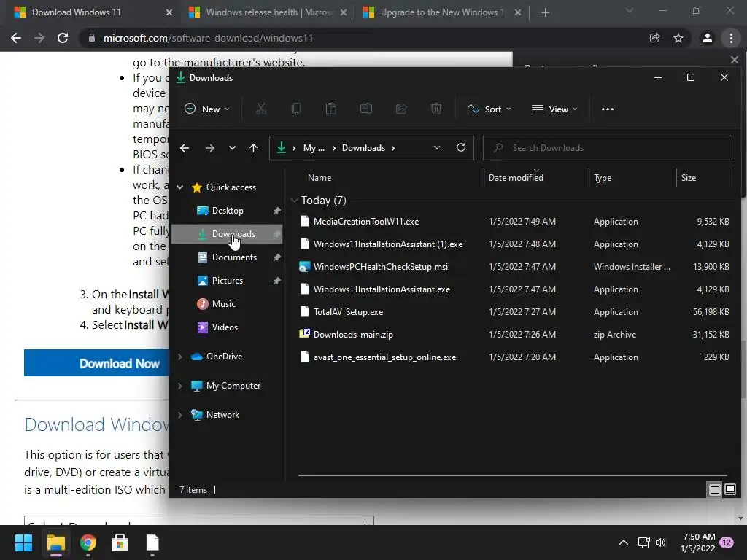Select avast_one_essential_setup_online.exe file
The width and height of the screenshot is (747, 560).
click(x=514, y=357)
